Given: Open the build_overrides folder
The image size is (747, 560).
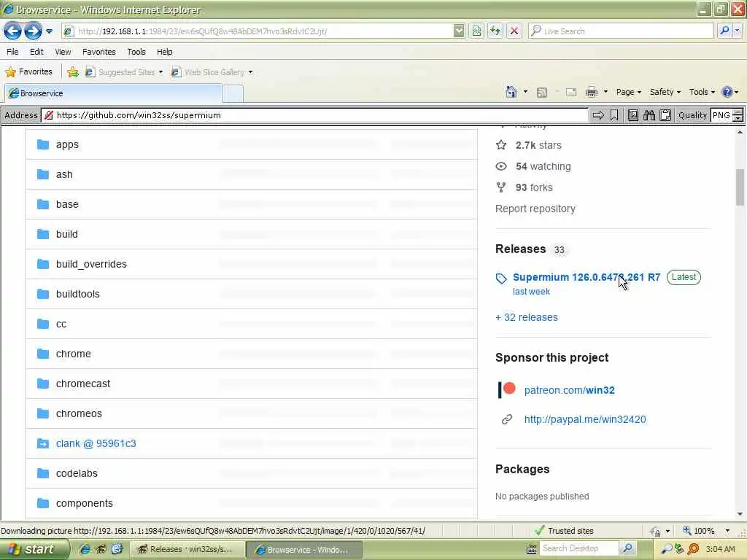Looking at the screenshot, I should [91, 264].
